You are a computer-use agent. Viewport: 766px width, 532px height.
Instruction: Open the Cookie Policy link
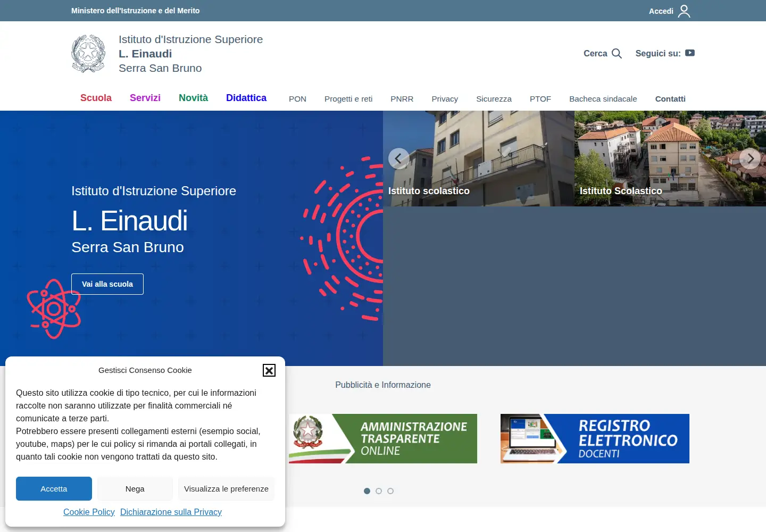[x=89, y=512]
